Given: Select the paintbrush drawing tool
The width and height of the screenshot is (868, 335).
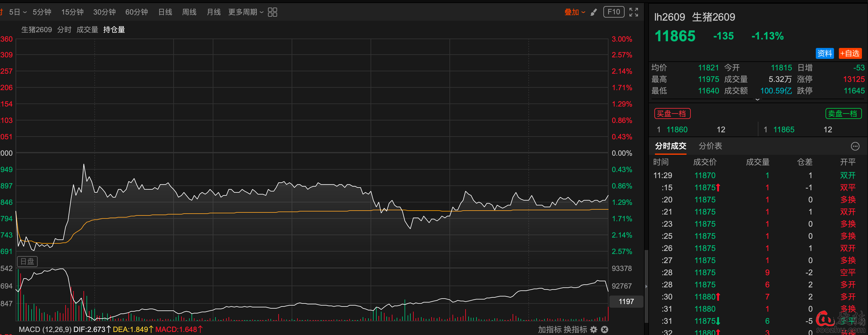Looking at the screenshot, I should click(x=594, y=12).
